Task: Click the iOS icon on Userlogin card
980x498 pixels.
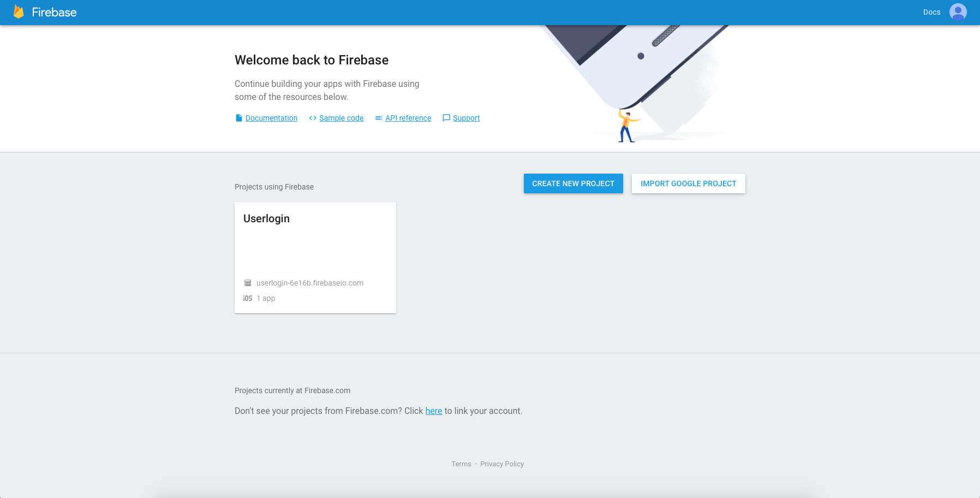Action: tap(248, 298)
